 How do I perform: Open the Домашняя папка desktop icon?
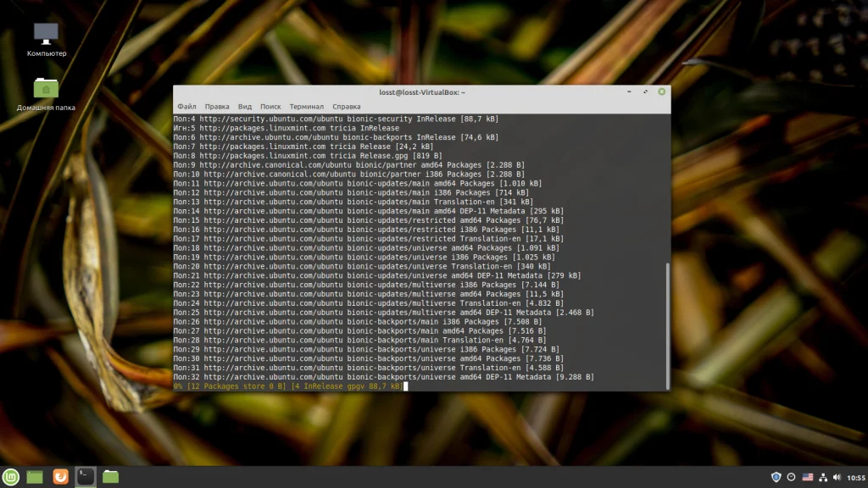click(x=46, y=94)
